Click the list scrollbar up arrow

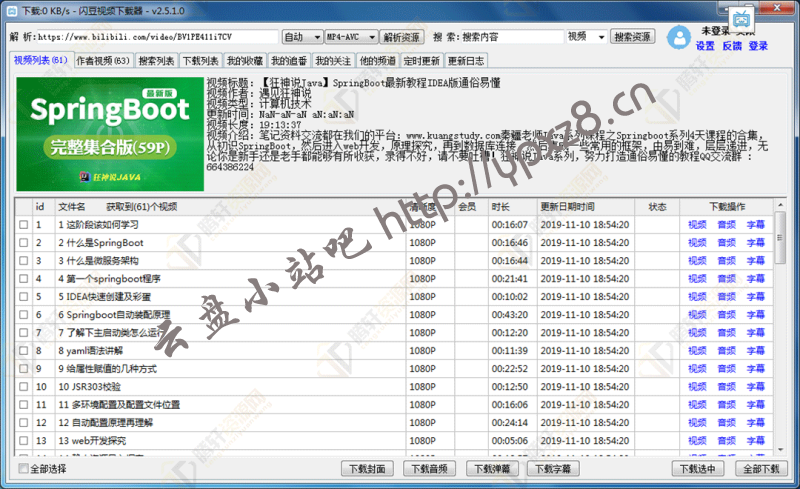(x=780, y=205)
